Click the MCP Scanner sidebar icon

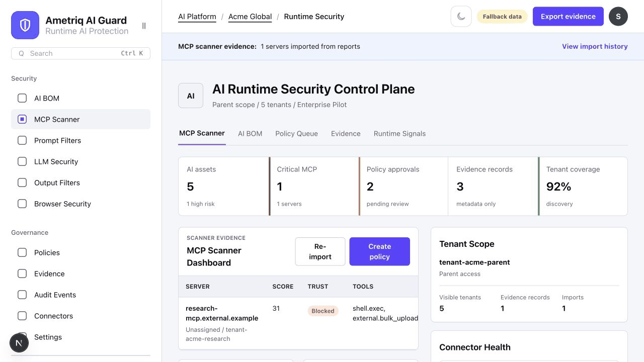pyautogui.click(x=22, y=119)
